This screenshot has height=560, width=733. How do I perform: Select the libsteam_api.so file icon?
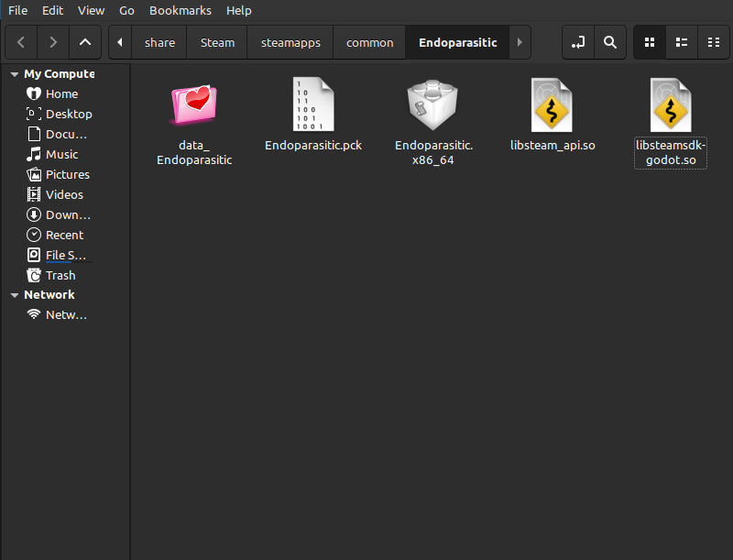point(552,104)
